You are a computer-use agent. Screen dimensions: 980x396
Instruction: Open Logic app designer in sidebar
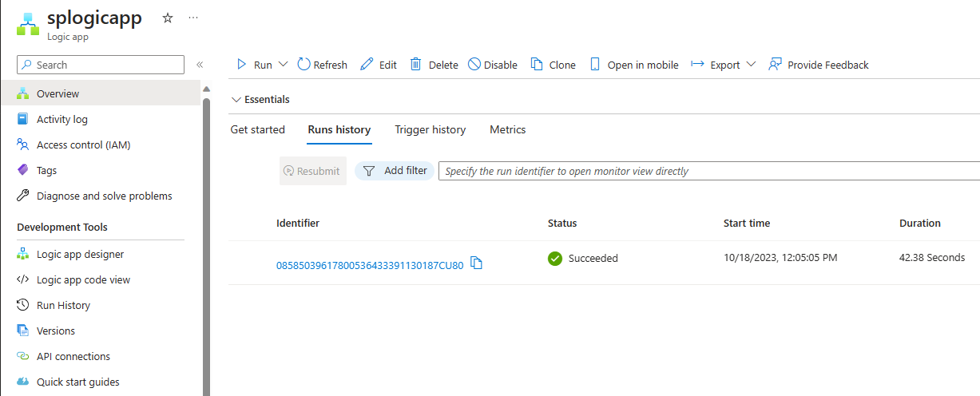pyautogui.click(x=80, y=254)
